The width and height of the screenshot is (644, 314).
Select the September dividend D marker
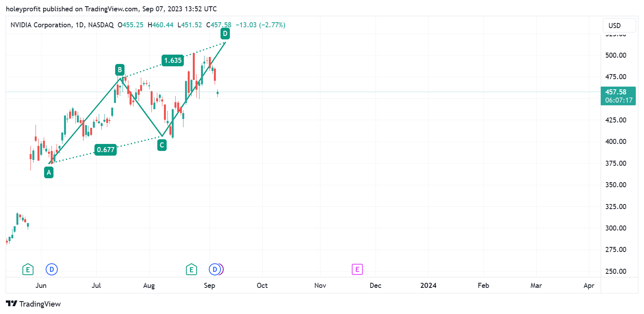tap(215, 269)
